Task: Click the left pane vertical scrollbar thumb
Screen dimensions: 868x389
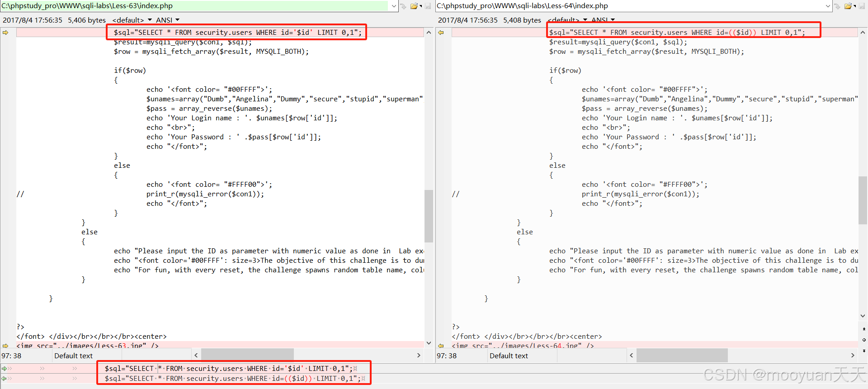Action: pos(429,216)
